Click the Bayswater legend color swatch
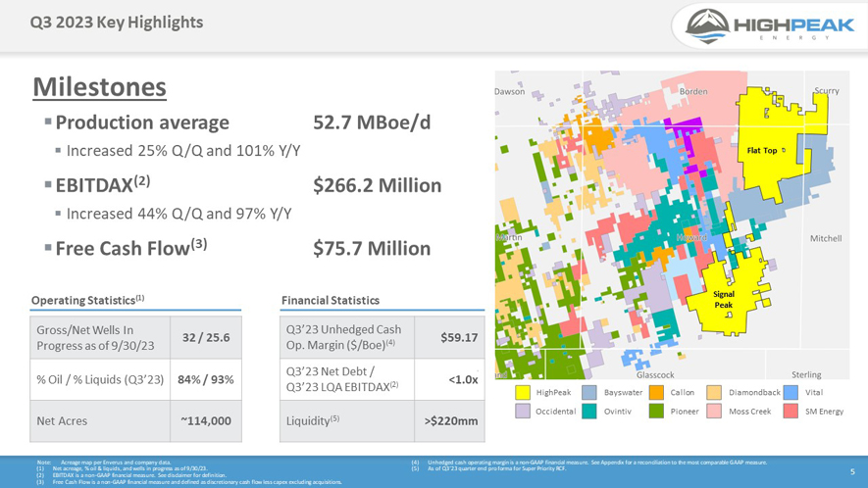 click(x=589, y=392)
